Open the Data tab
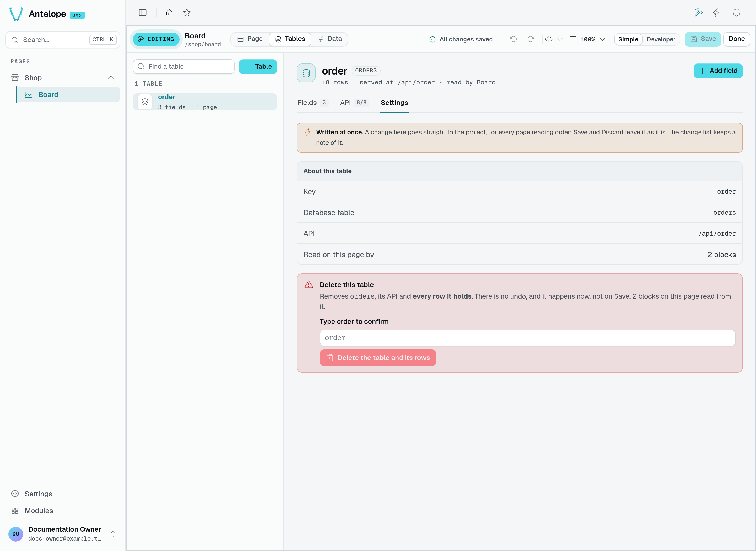The height and width of the screenshot is (551, 756). click(330, 39)
